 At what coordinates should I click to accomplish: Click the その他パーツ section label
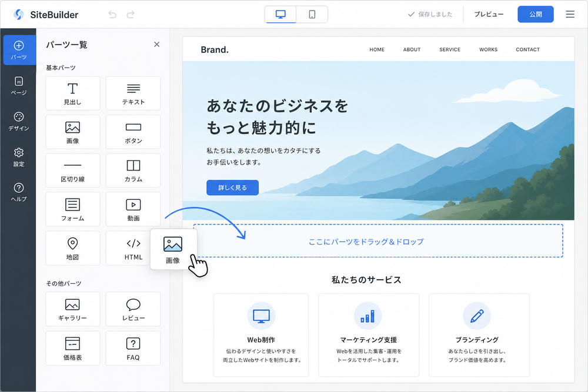64,284
